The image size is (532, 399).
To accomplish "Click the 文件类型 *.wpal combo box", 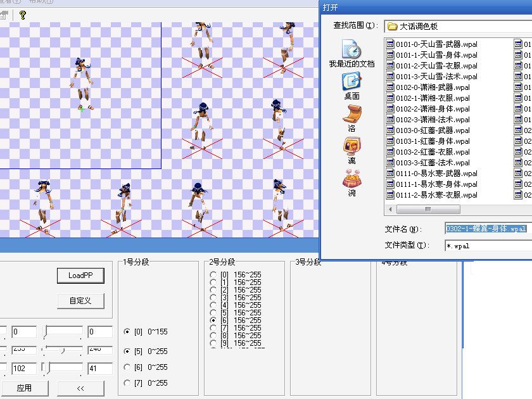I will (x=488, y=246).
